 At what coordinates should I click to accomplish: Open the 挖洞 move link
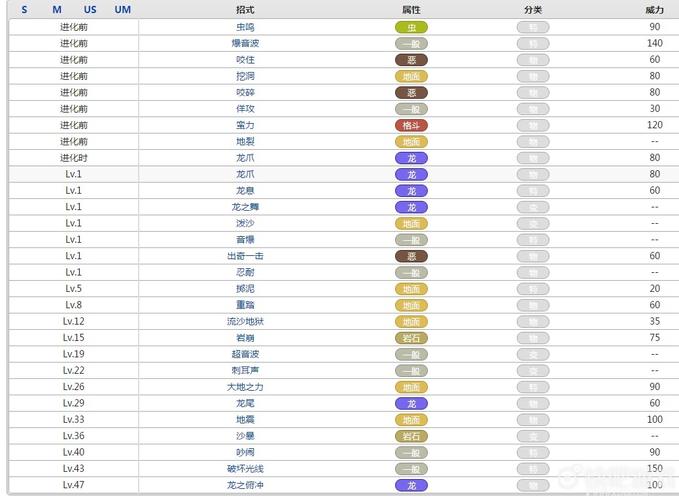pyautogui.click(x=245, y=76)
